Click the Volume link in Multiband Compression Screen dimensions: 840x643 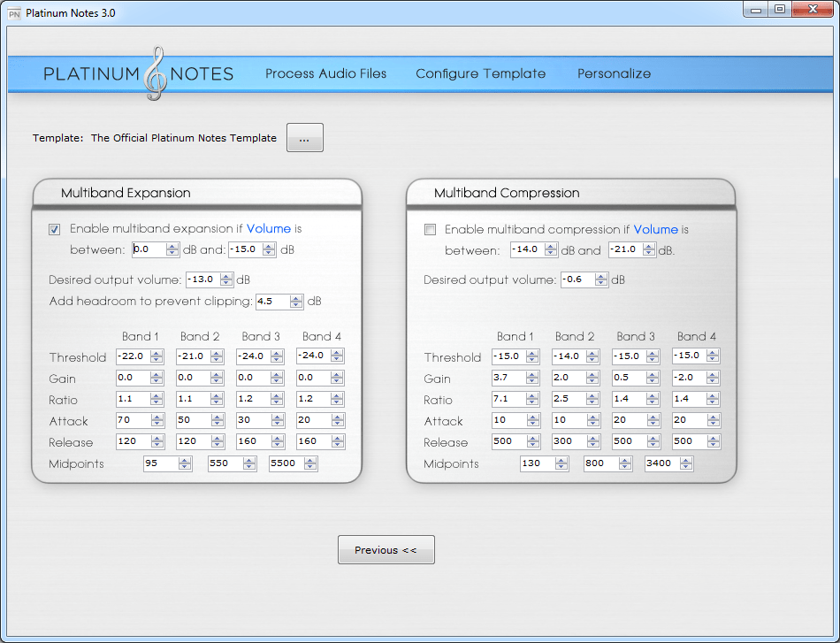(x=656, y=229)
